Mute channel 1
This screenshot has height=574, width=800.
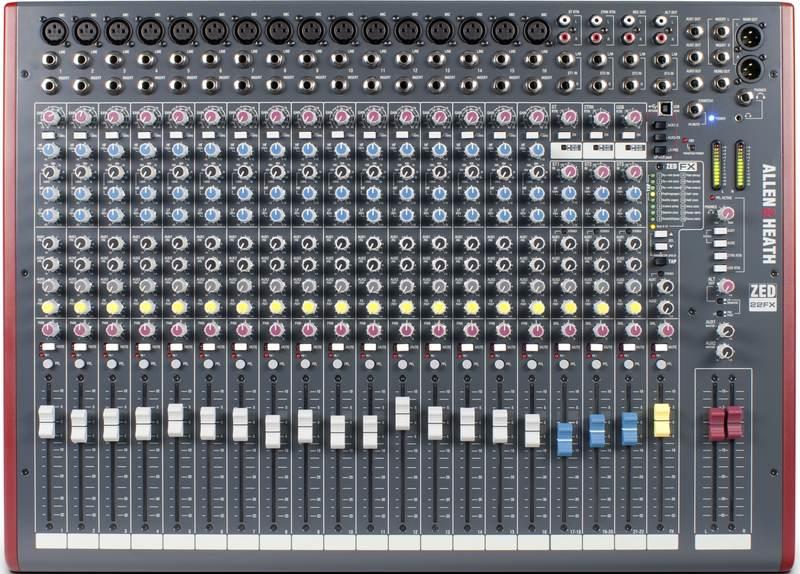pyautogui.click(x=48, y=346)
